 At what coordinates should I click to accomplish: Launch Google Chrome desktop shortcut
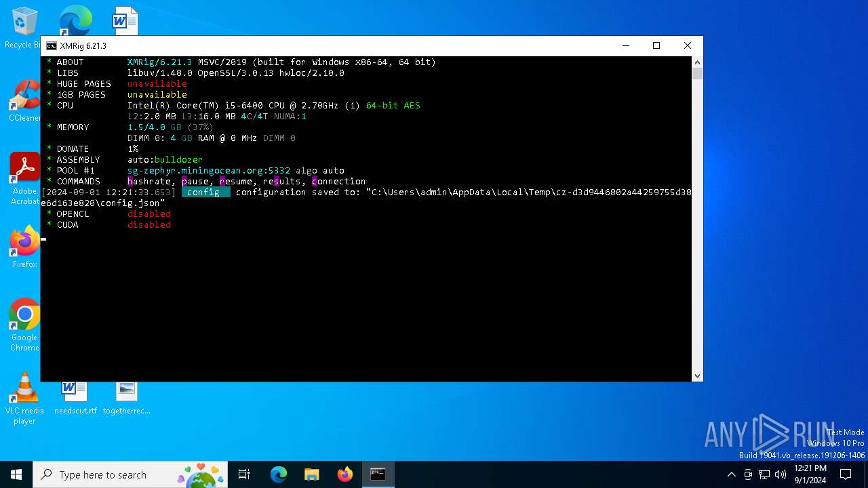click(x=24, y=325)
